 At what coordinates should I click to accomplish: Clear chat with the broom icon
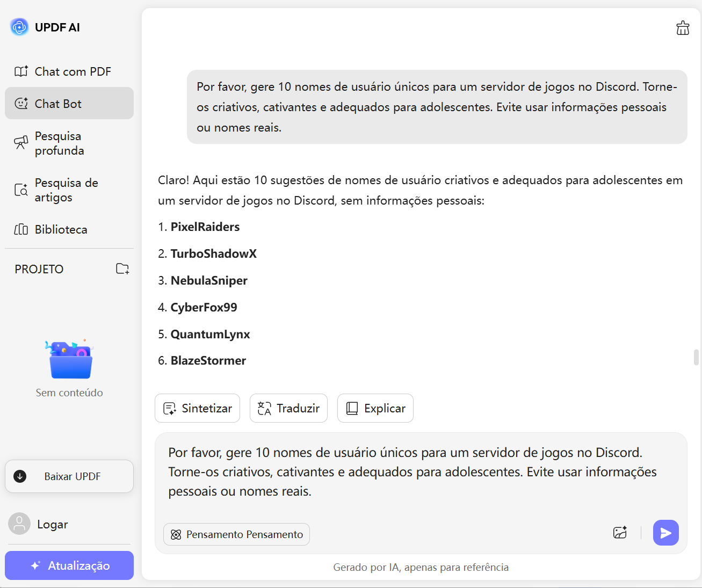683,28
